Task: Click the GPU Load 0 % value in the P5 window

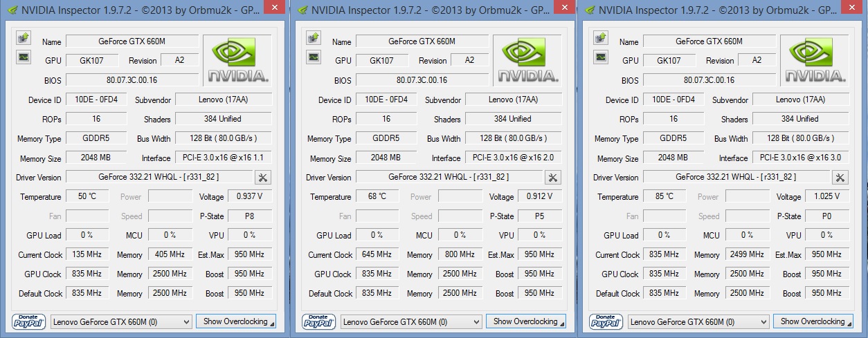Action: point(377,236)
